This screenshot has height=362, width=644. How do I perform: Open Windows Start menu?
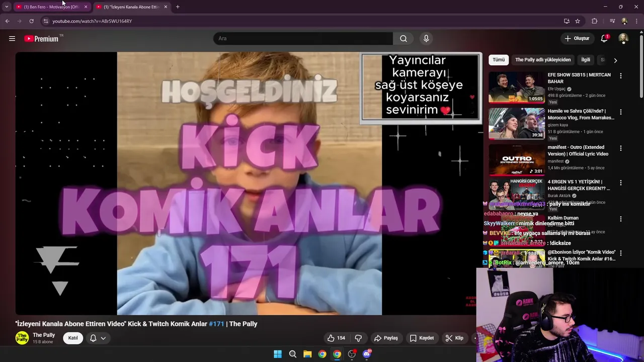pos(278,354)
